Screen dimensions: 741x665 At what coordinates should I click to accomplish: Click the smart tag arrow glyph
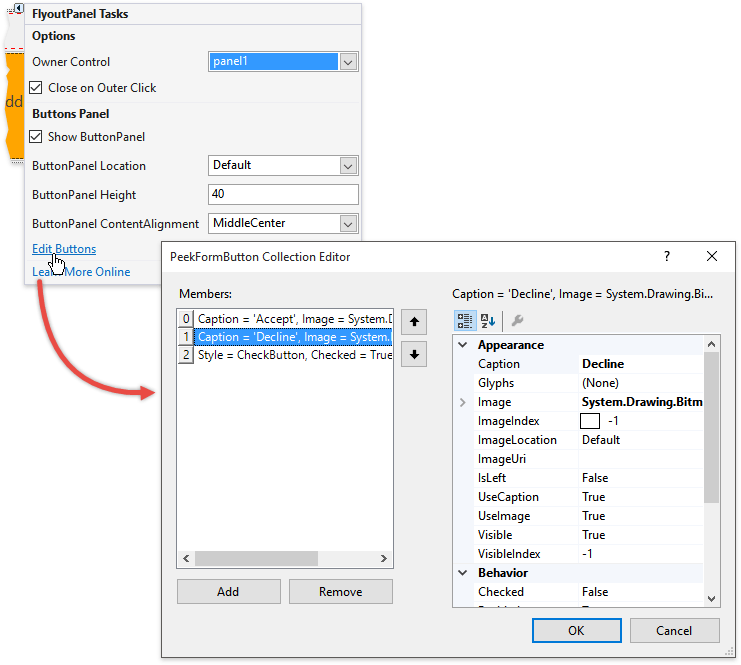[19, 8]
